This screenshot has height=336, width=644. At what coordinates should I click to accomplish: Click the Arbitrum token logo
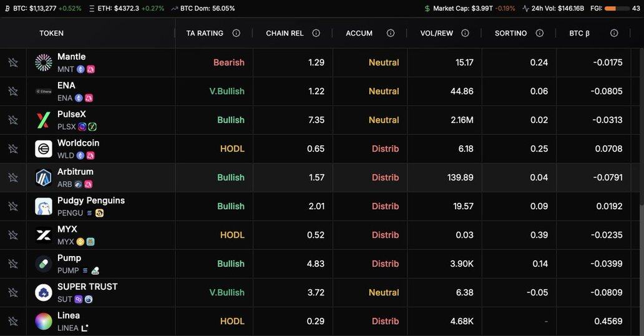coord(44,177)
